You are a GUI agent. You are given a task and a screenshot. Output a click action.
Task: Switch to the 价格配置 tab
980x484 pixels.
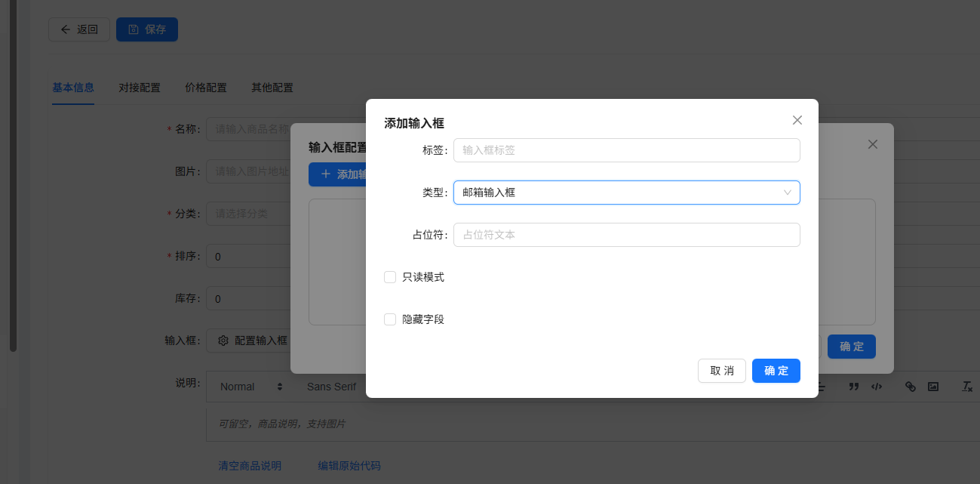click(206, 88)
